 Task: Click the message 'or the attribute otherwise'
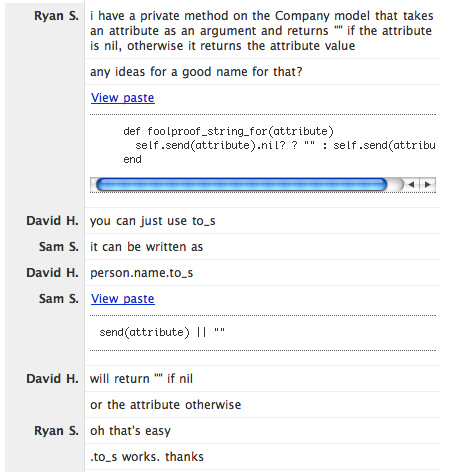[x=166, y=405]
